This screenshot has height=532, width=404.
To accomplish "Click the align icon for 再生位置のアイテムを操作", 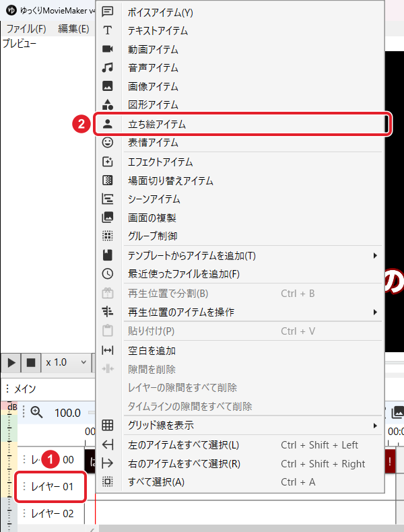I will point(108,312).
